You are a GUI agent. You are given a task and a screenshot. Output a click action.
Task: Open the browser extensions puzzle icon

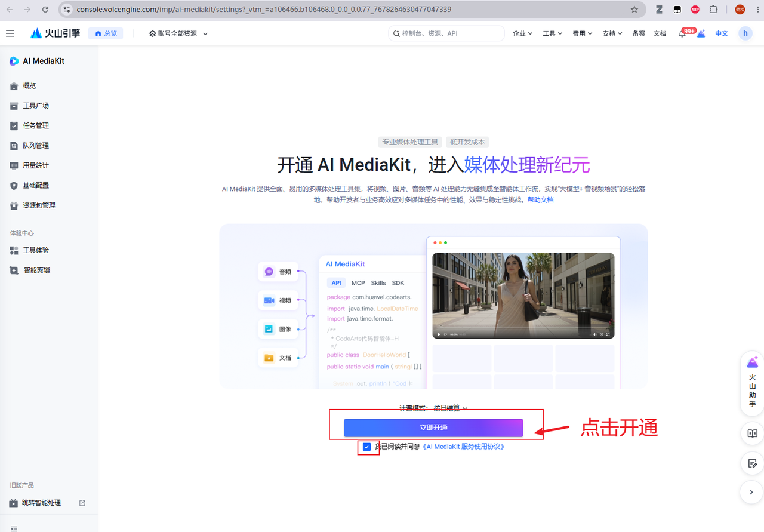pyautogui.click(x=713, y=10)
